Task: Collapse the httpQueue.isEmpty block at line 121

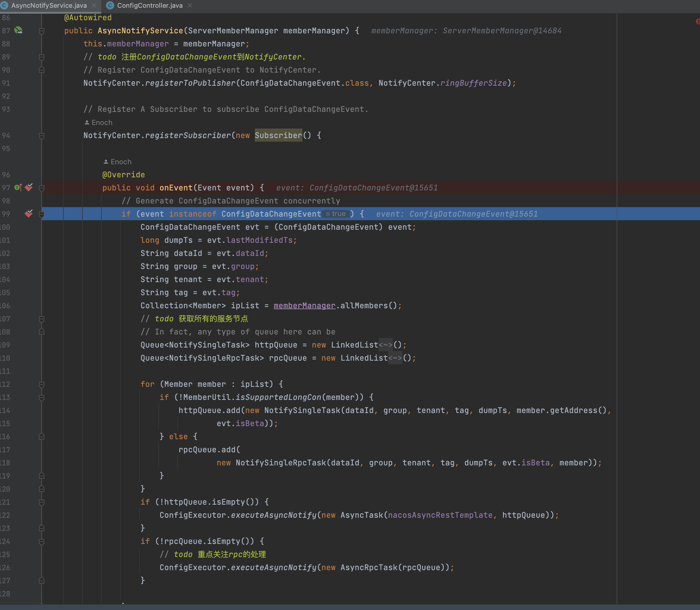Action: [x=42, y=503]
